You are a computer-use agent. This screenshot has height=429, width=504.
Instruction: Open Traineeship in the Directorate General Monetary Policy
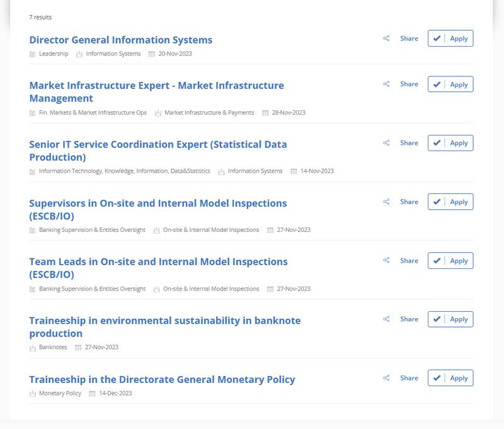tap(162, 379)
